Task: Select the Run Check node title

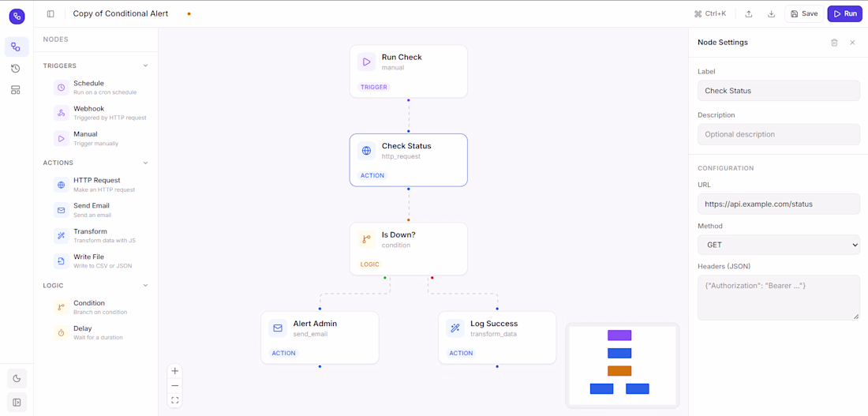Action: (402, 57)
